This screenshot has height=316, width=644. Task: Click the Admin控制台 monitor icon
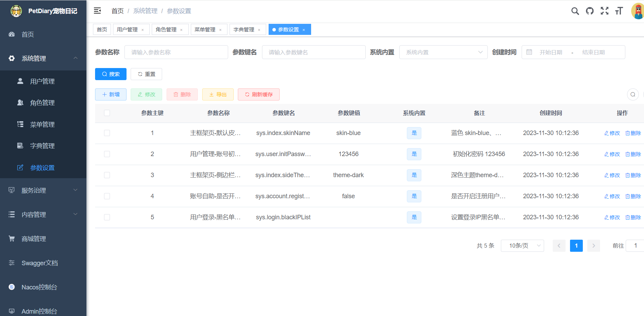click(12, 311)
